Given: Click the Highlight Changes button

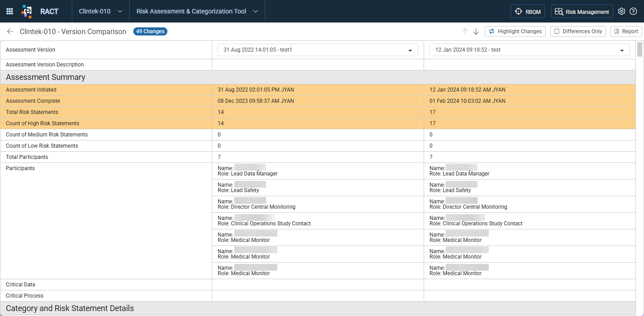Looking at the screenshot, I should 515,31.
